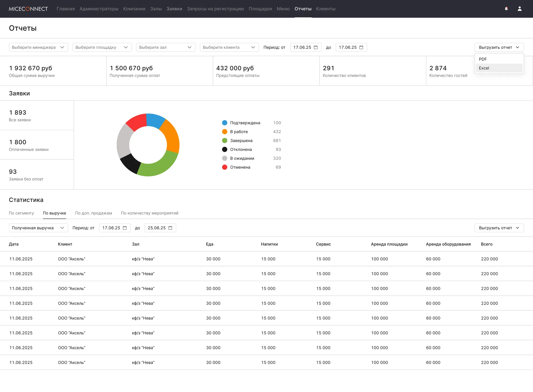Open the "Полученная выручка" dropdown
This screenshot has height=392, width=533.
click(x=38, y=228)
